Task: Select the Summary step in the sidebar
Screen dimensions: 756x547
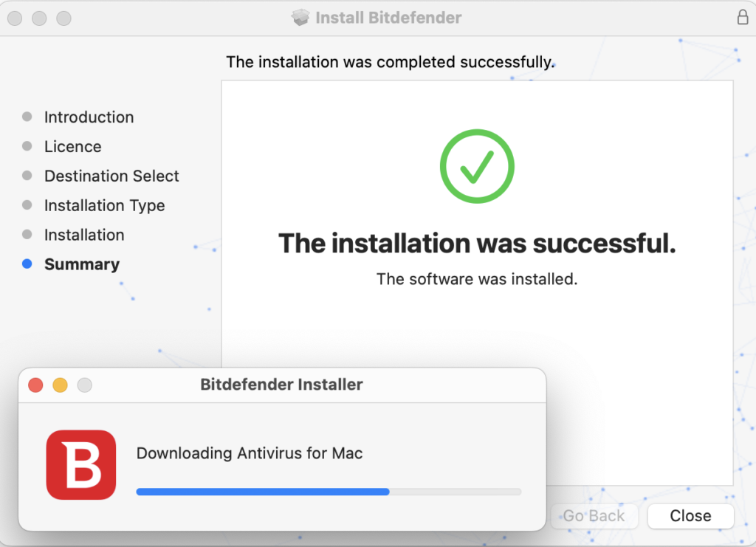Action: [81, 264]
